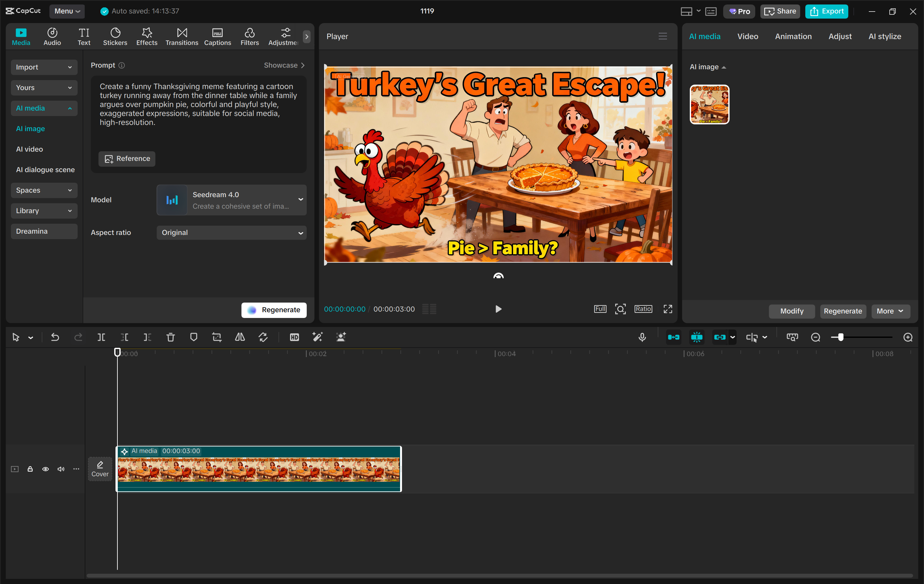Open the Menu in the top-left corner
924x584 pixels.
tap(67, 11)
